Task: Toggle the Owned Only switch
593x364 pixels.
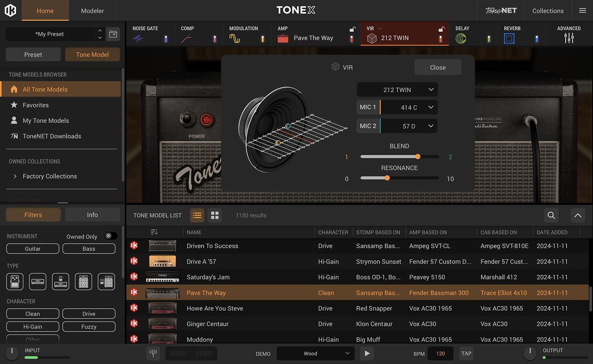Action: coord(111,236)
